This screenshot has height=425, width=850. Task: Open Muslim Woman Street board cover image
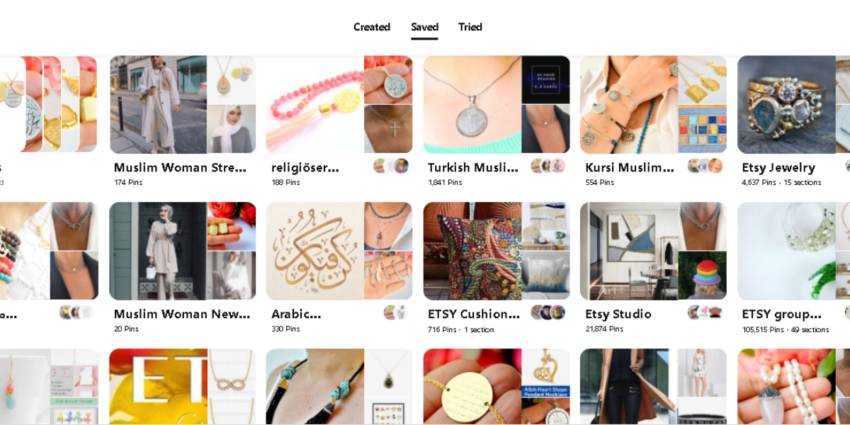click(158, 105)
